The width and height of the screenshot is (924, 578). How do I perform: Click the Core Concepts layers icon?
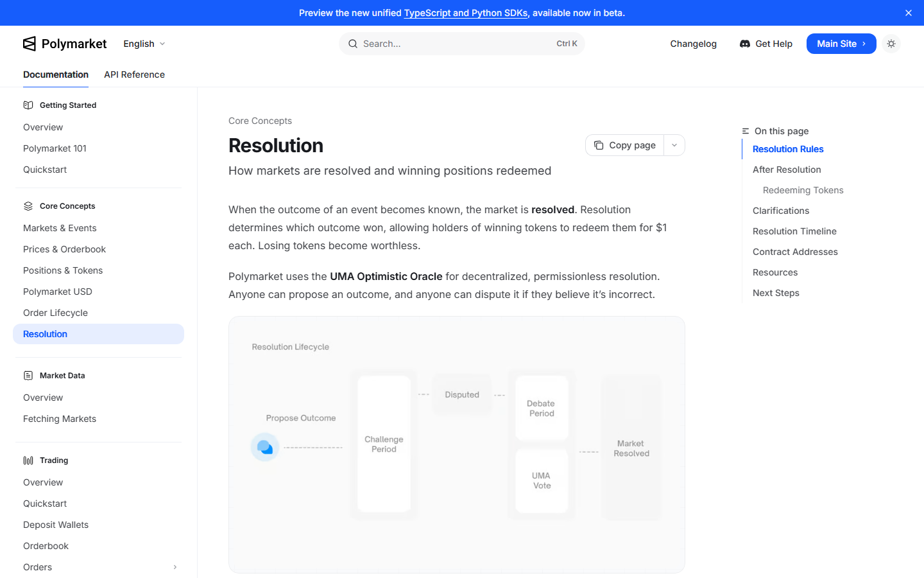tap(28, 206)
